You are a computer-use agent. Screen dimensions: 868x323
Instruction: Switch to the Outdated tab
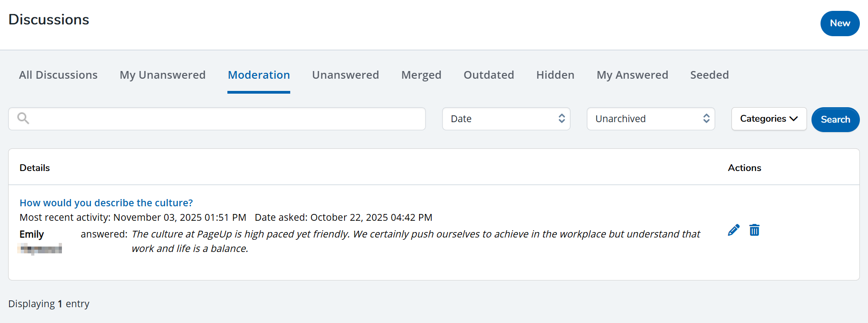[x=489, y=75]
